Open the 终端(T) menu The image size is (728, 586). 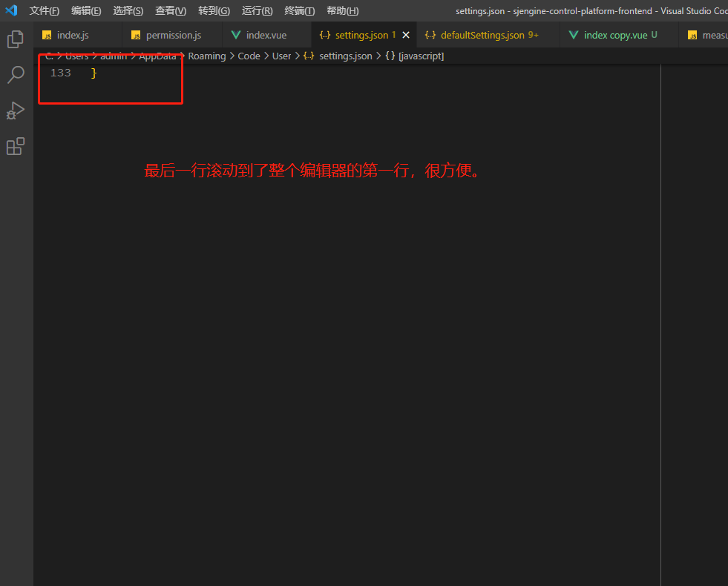click(x=300, y=10)
